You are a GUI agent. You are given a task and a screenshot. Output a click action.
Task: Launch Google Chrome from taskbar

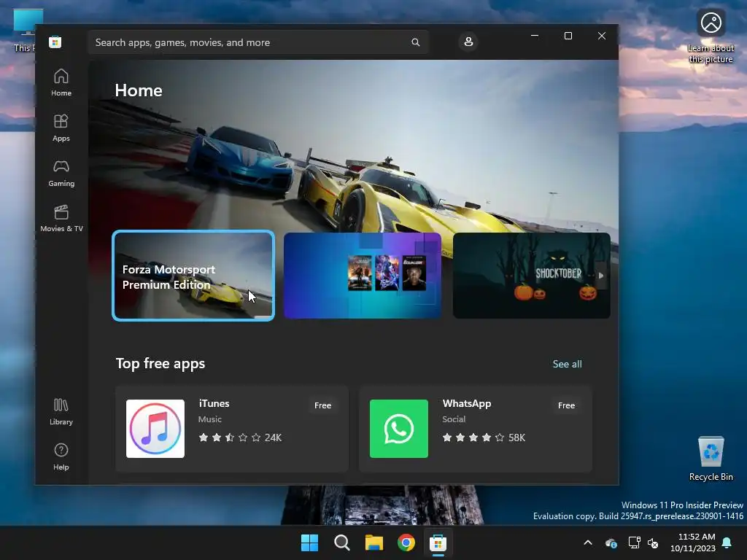406,542
